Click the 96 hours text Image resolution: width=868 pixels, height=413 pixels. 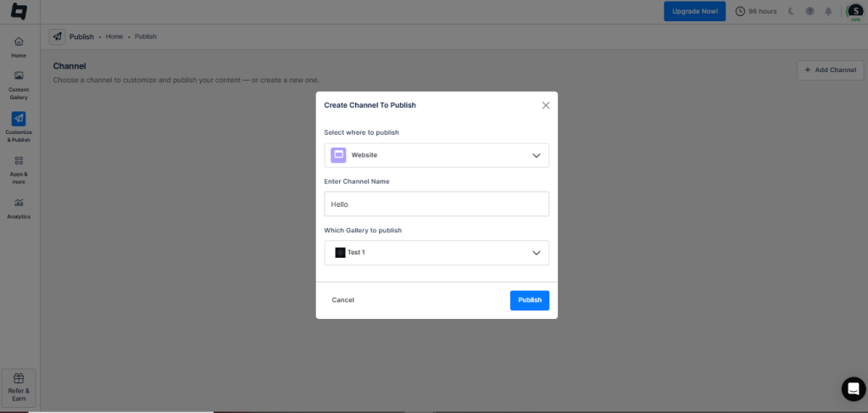pos(762,11)
